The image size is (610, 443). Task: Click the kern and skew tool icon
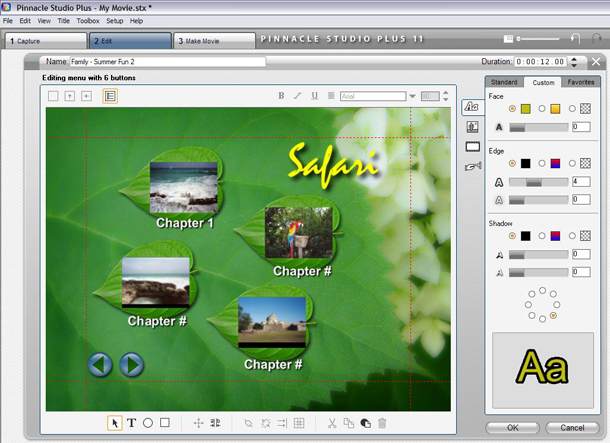click(x=216, y=423)
